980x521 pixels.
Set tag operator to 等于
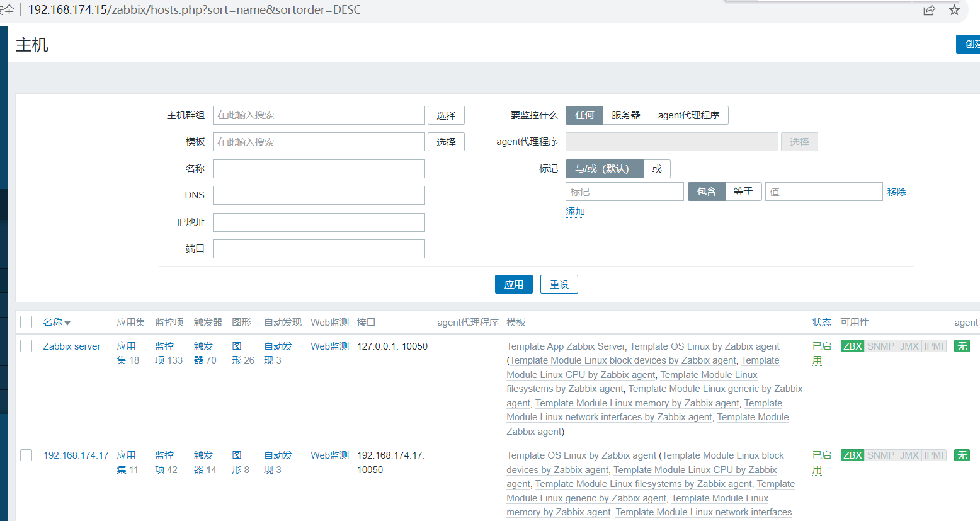click(x=743, y=192)
